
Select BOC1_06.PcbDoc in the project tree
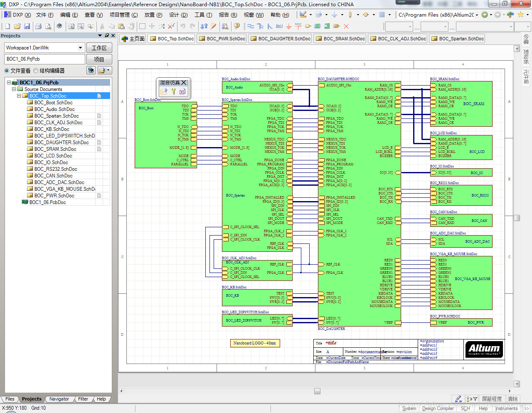(47, 202)
